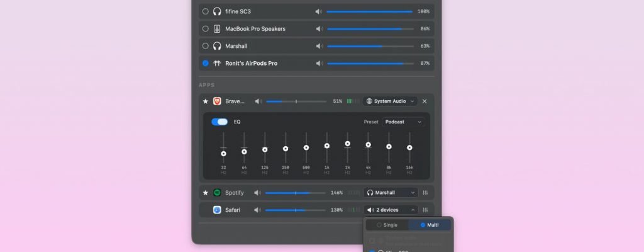Image resolution: width=644 pixels, height=252 pixels.
Task: Select Marshall output radio button
Action: point(206,46)
